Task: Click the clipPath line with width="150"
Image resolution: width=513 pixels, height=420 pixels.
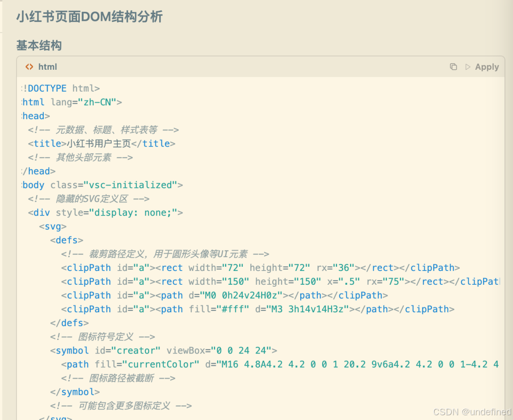Action: click(281, 281)
